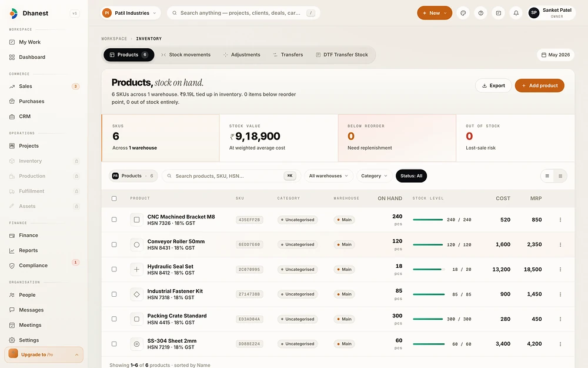Switch to compact list view icon
Viewport: 588px width, 368px height.
(x=560, y=175)
